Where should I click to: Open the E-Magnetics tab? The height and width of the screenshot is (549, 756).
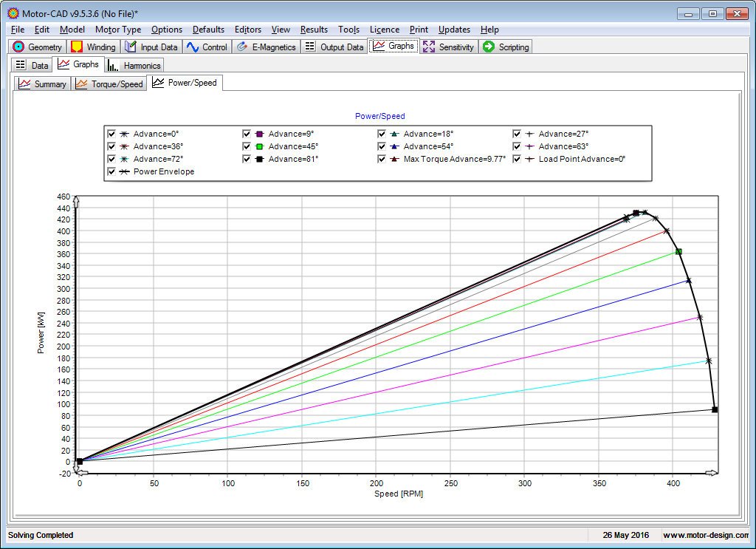[266, 47]
